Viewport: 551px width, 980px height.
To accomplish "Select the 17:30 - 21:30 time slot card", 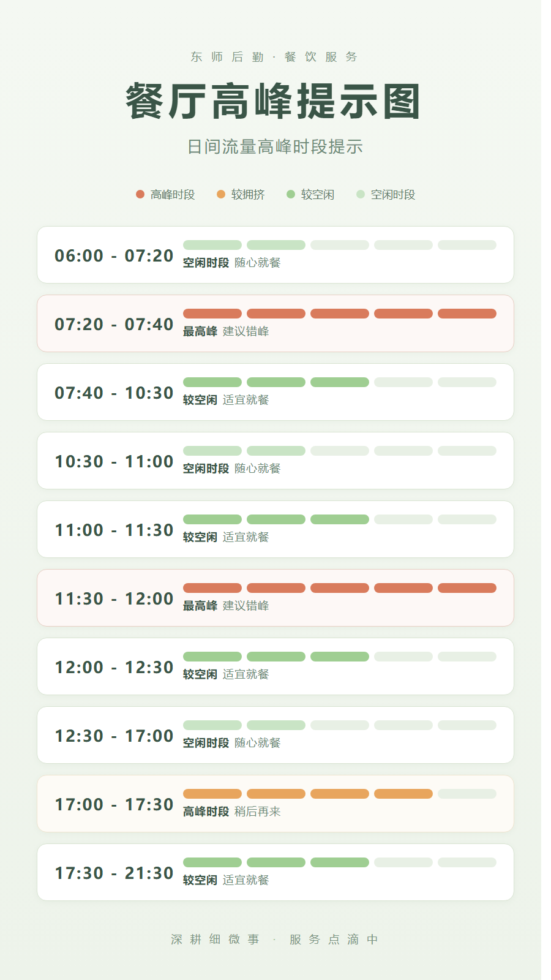I will point(275,872).
